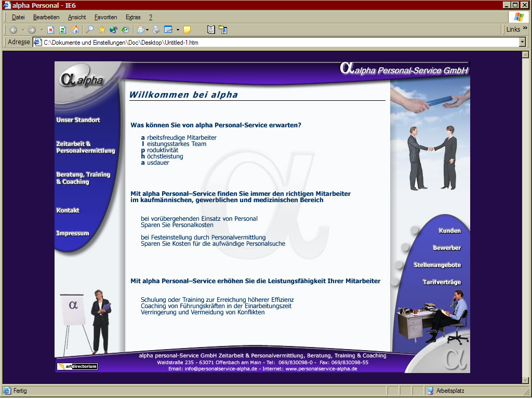Navigate to Unser Standort

(78, 120)
